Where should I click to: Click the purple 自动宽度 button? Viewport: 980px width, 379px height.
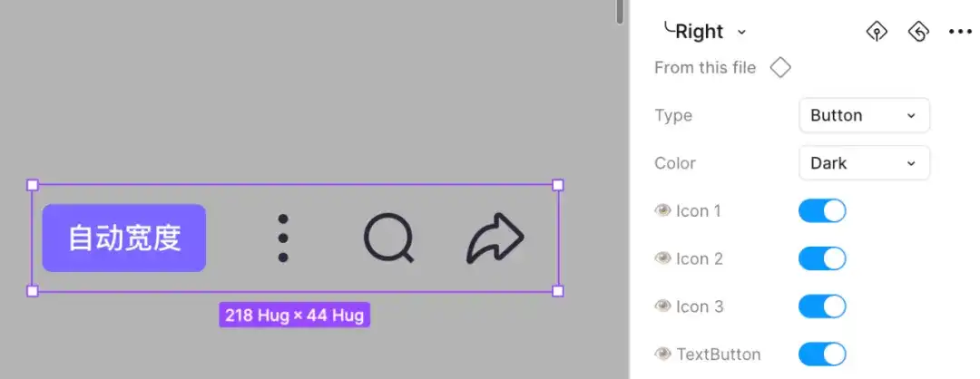point(124,238)
